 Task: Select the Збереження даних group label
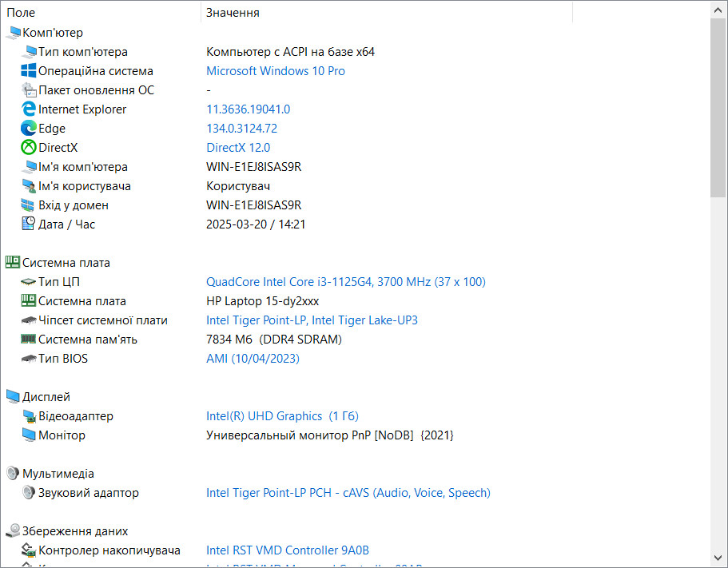(75, 531)
